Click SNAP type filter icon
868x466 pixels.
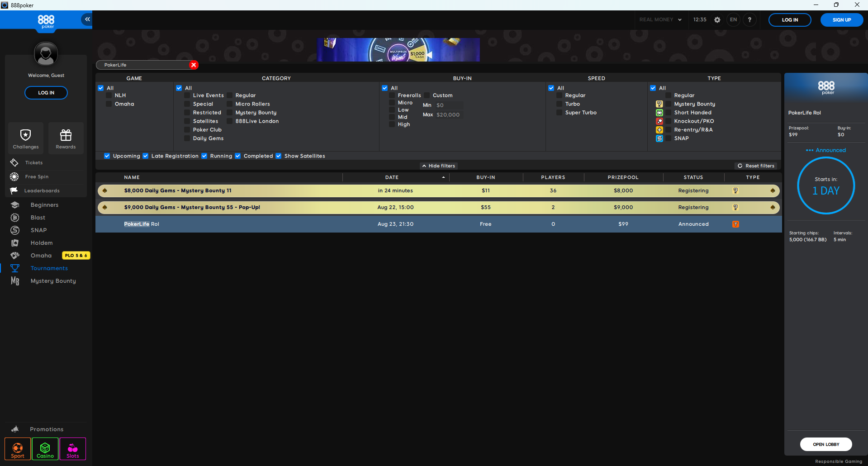[659, 138]
